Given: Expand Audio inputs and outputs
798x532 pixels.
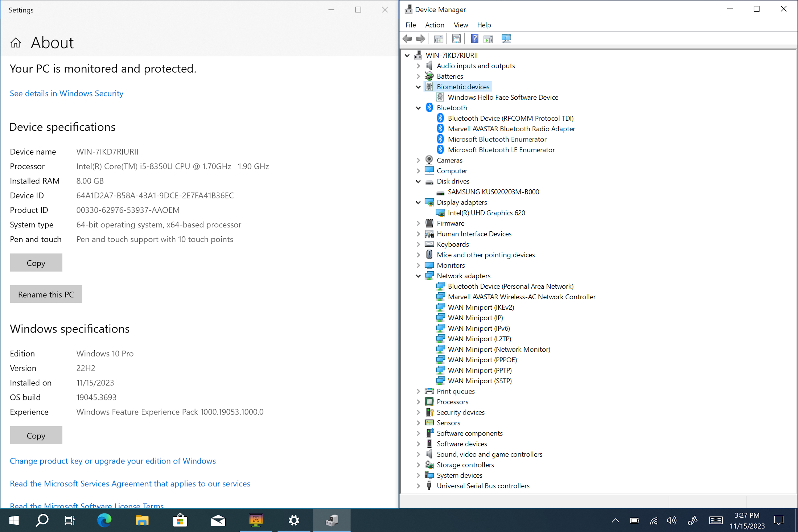Looking at the screenshot, I should pos(418,66).
